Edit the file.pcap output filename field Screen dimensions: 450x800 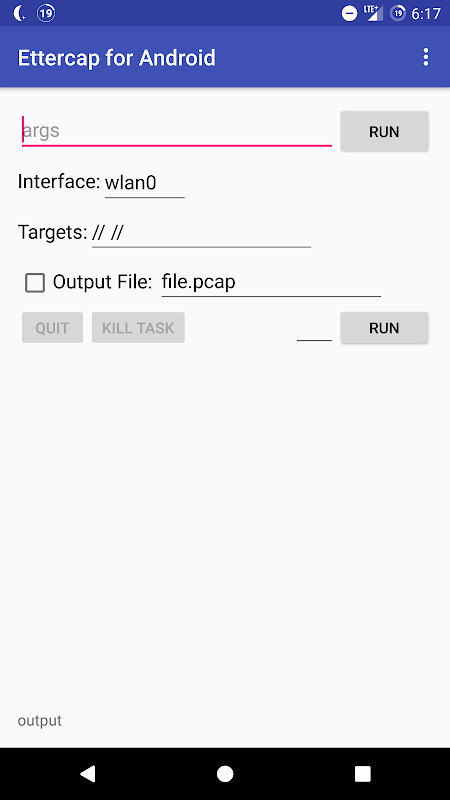pyautogui.click(x=271, y=282)
